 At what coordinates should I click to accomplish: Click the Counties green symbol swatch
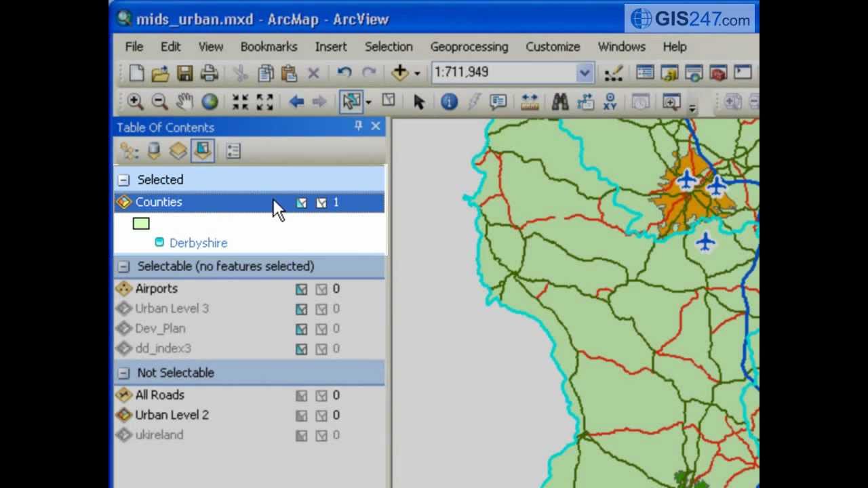coord(141,224)
